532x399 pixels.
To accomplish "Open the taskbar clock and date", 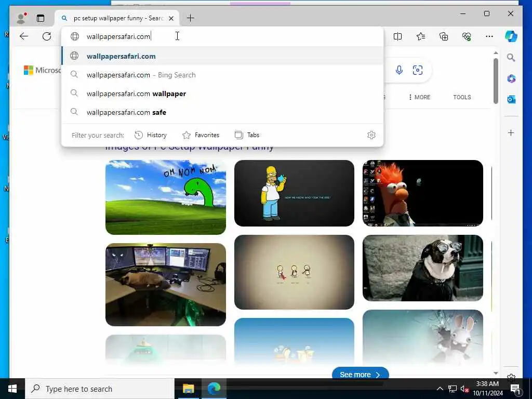I will click(x=487, y=389).
